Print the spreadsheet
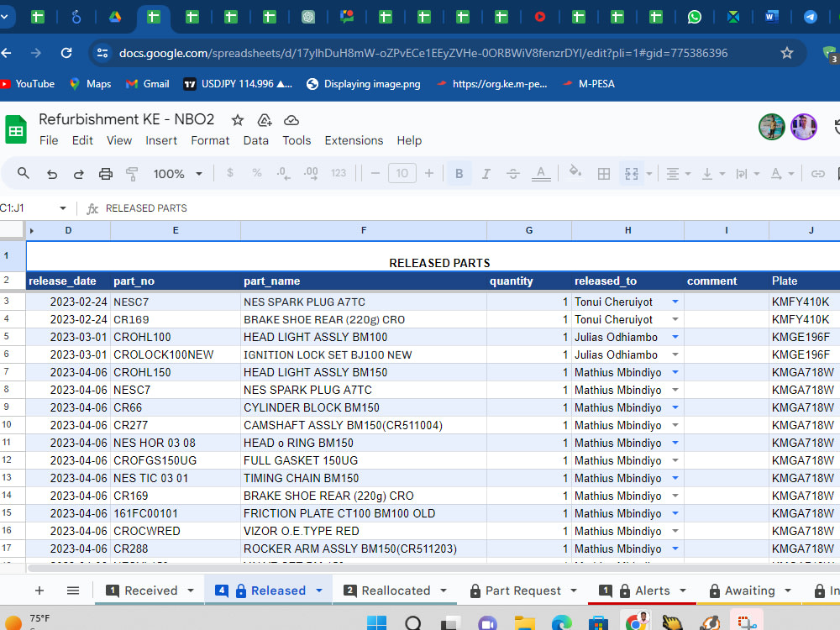 pos(106,174)
